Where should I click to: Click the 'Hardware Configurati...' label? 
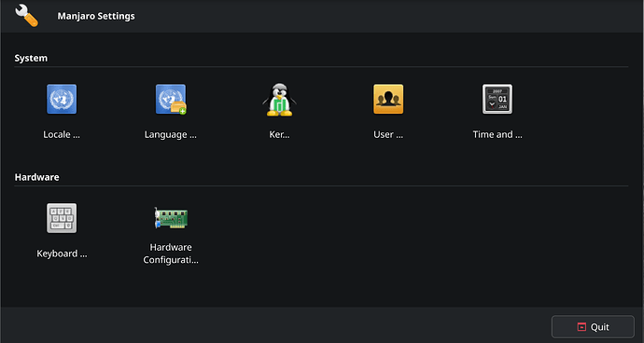(171, 254)
